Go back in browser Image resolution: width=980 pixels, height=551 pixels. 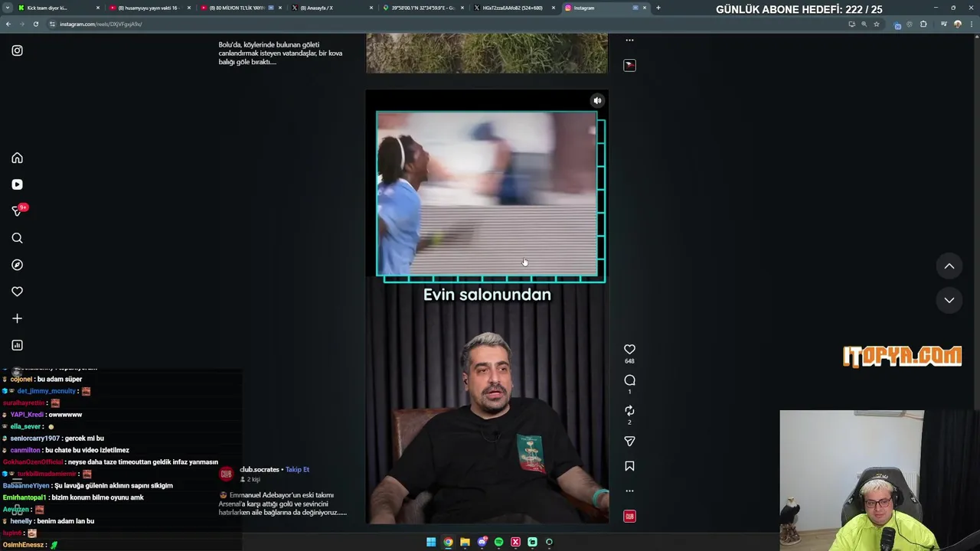pos(8,24)
